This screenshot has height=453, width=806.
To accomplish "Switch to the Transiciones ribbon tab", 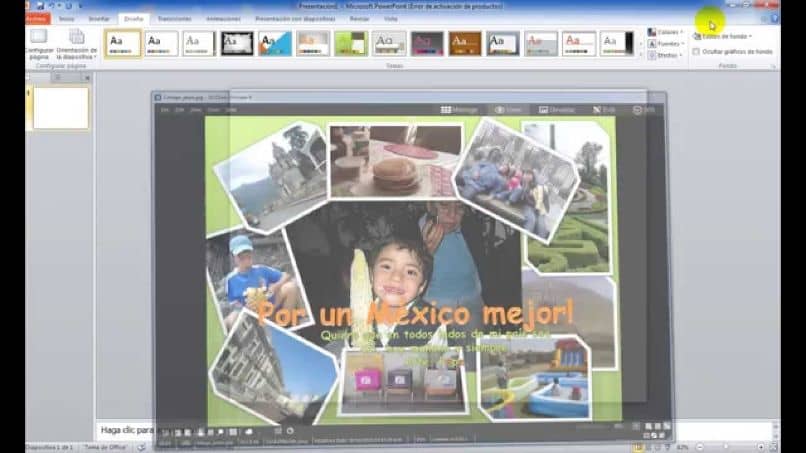I will point(174,18).
